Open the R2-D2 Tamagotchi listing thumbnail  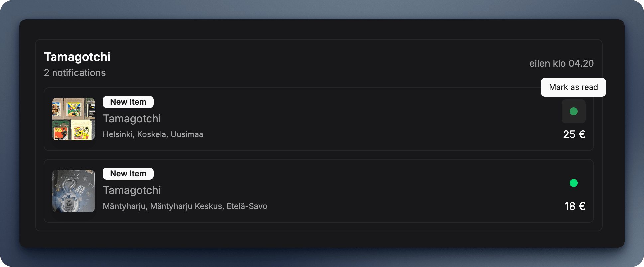click(73, 191)
